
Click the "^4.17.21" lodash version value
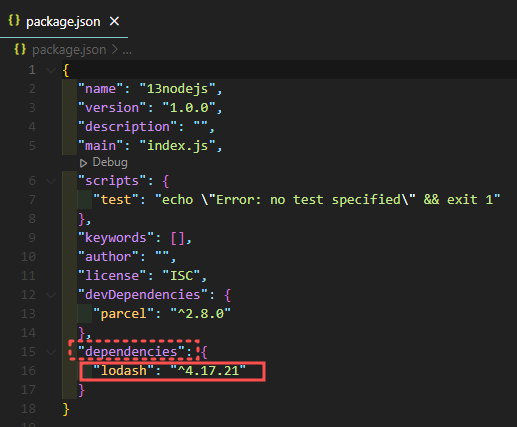(208, 371)
